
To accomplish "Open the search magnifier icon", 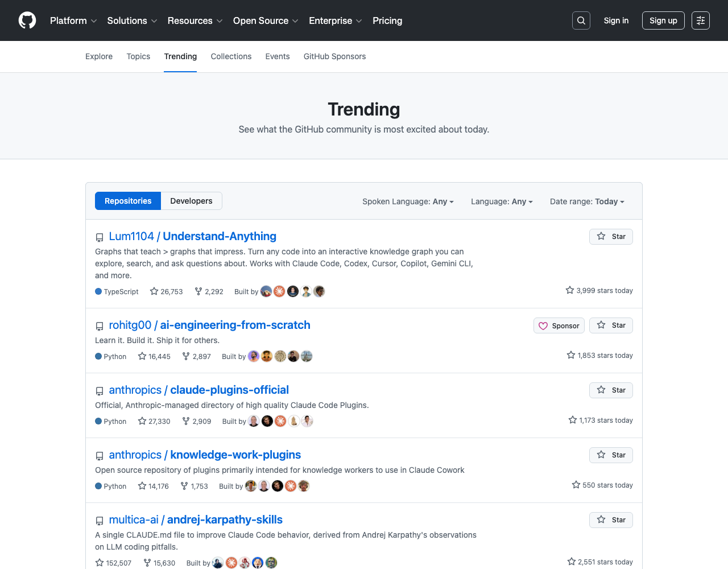I will [x=581, y=20].
